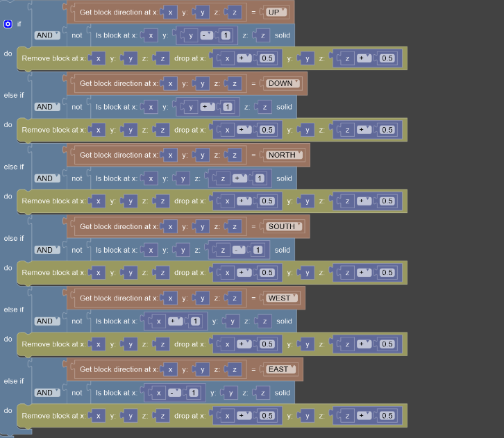Select the 'Get block direction at x:' label compared to SOUTH
The image size is (504, 438).
(x=119, y=226)
